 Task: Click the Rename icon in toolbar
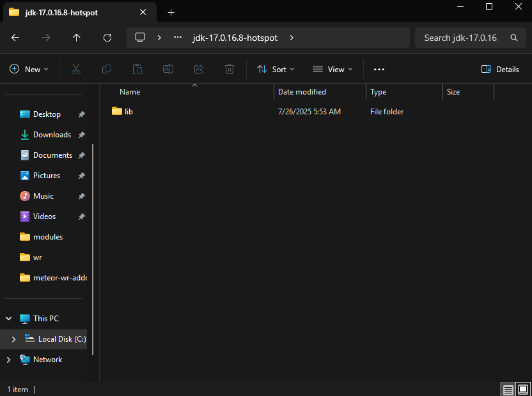168,69
